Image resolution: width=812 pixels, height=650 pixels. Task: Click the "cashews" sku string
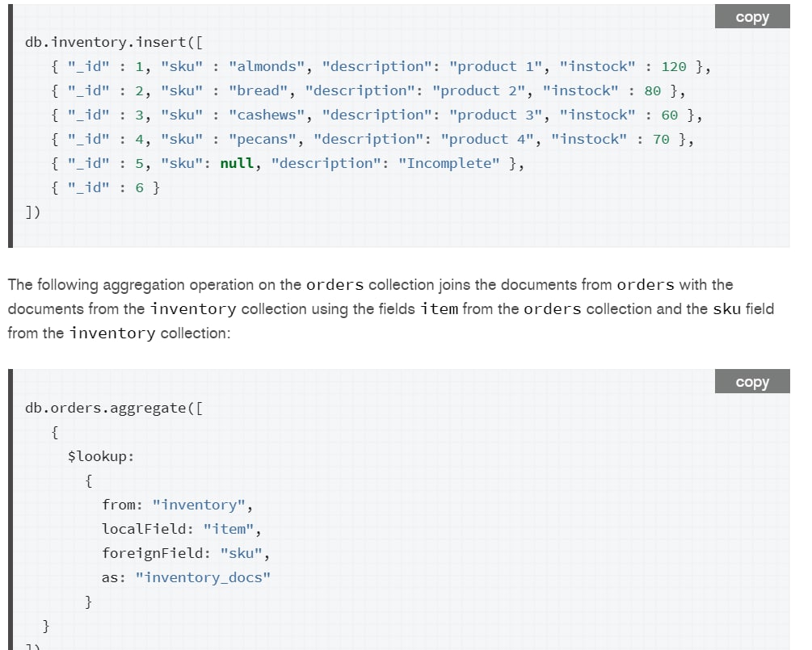tap(267, 115)
